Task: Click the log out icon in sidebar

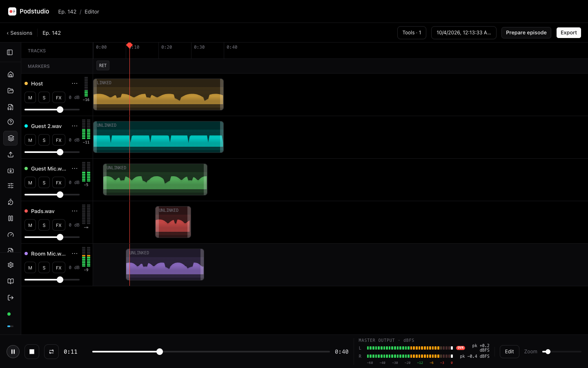Action: (11, 298)
